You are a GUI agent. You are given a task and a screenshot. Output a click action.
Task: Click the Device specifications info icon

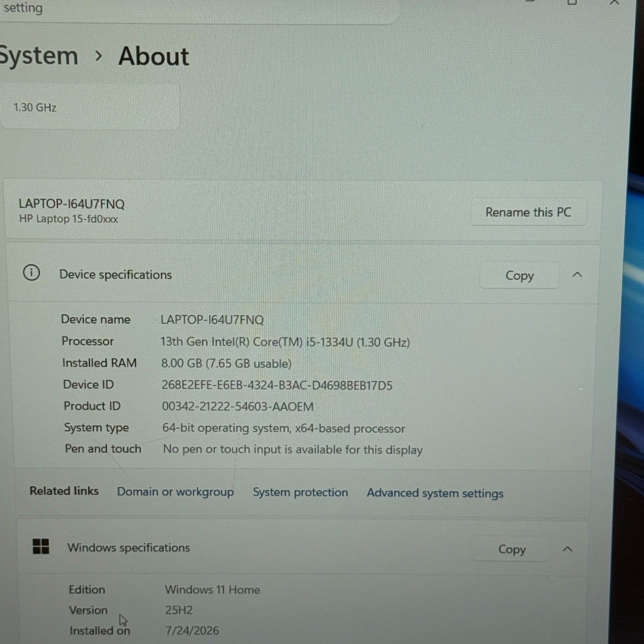[31, 273]
